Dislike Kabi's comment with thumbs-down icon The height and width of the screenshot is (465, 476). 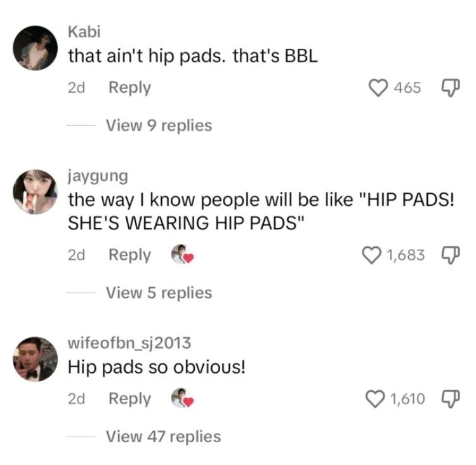tap(451, 88)
